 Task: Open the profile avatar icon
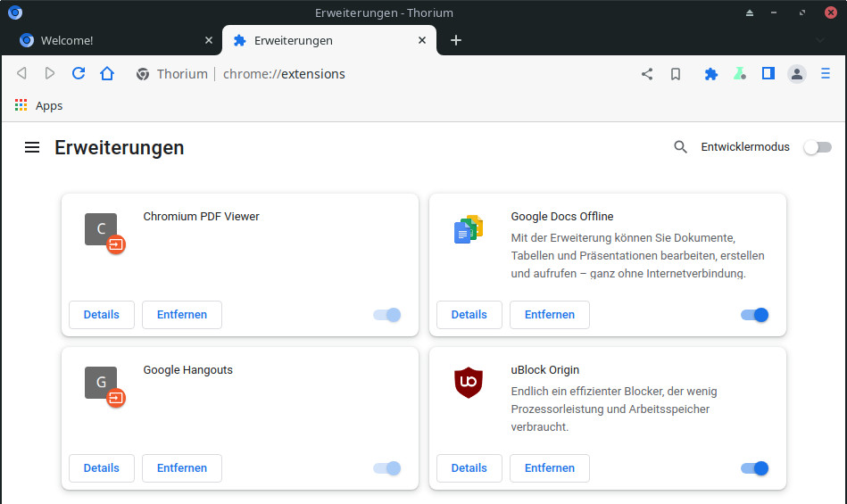tap(796, 74)
